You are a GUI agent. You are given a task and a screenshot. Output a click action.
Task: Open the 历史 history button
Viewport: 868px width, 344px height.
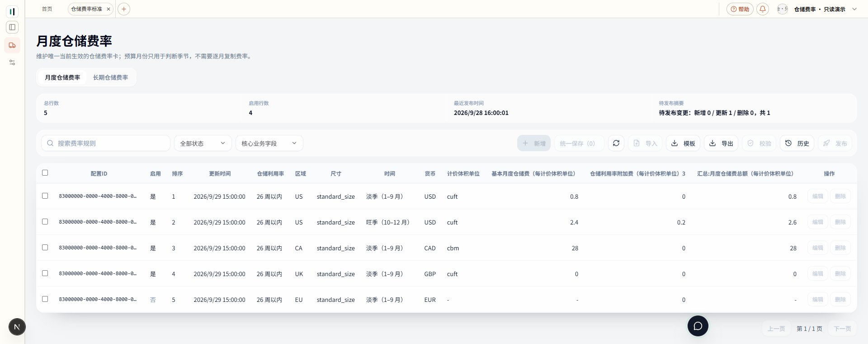tap(797, 143)
